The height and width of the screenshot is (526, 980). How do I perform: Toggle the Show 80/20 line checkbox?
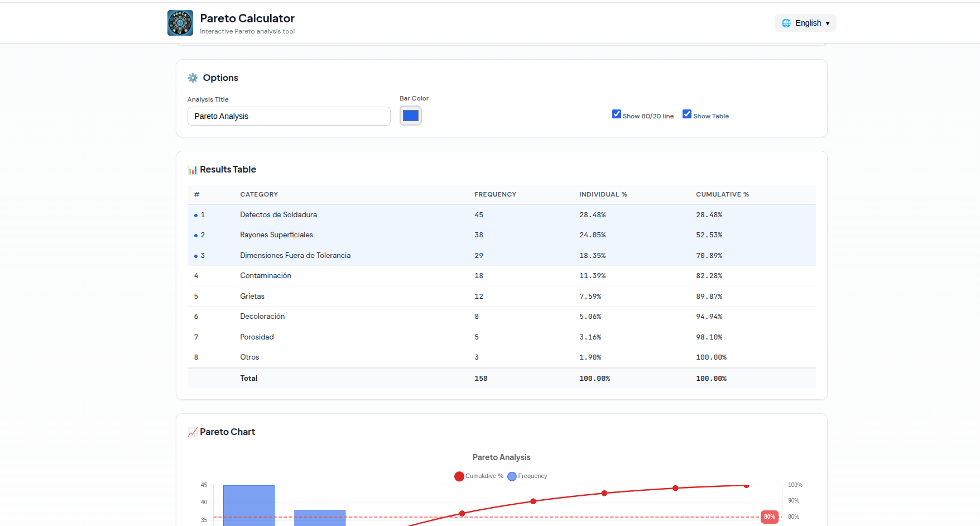click(x=617, y=114)
